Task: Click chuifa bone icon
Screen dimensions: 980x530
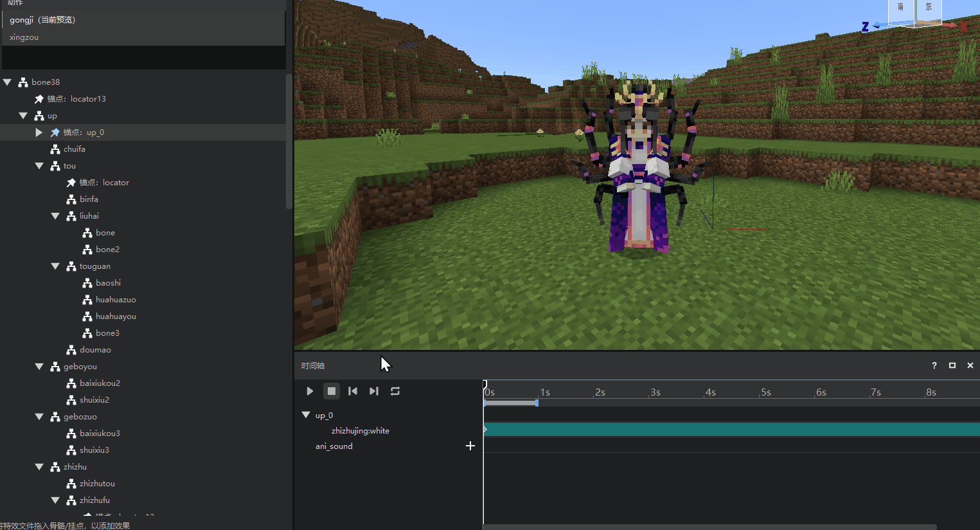Action: click(x=55, y=149)
